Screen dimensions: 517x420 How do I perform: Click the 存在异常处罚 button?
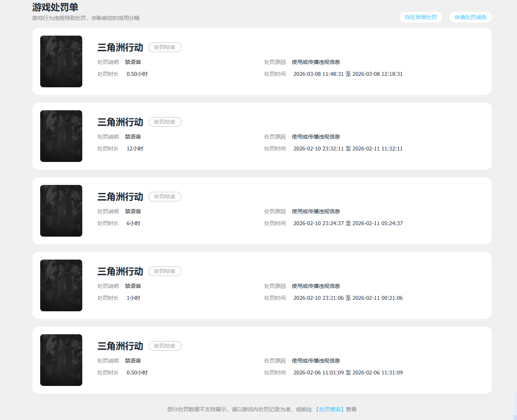421,17
